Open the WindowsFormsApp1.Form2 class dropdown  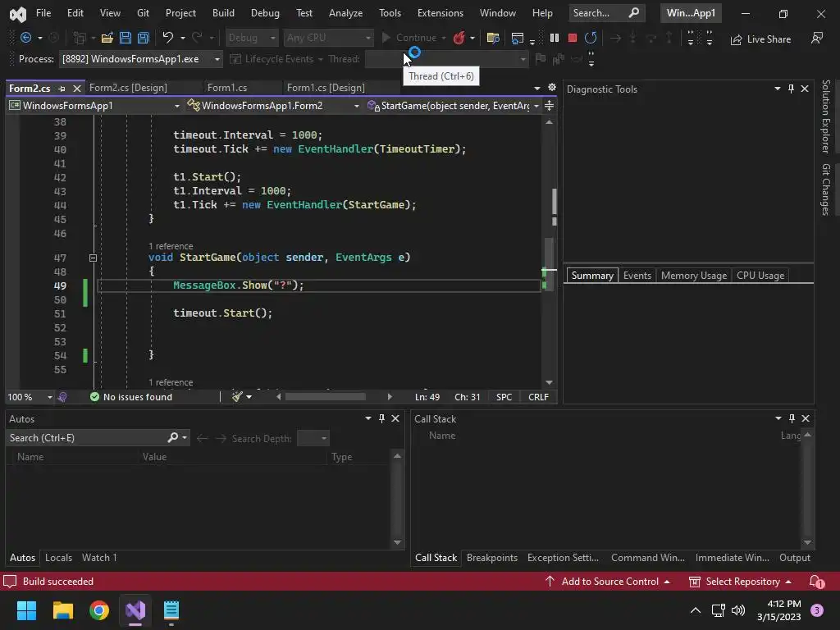pos(356,106)
